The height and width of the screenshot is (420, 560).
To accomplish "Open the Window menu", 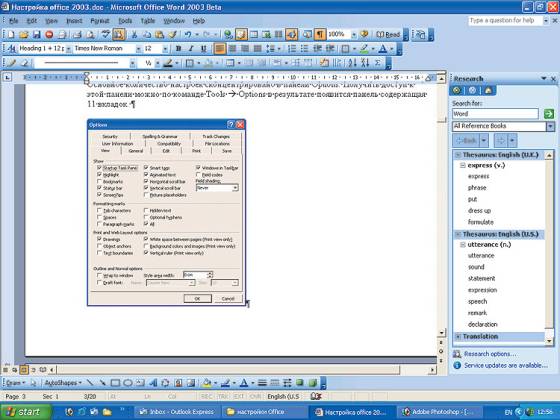I will pos(174,21).
